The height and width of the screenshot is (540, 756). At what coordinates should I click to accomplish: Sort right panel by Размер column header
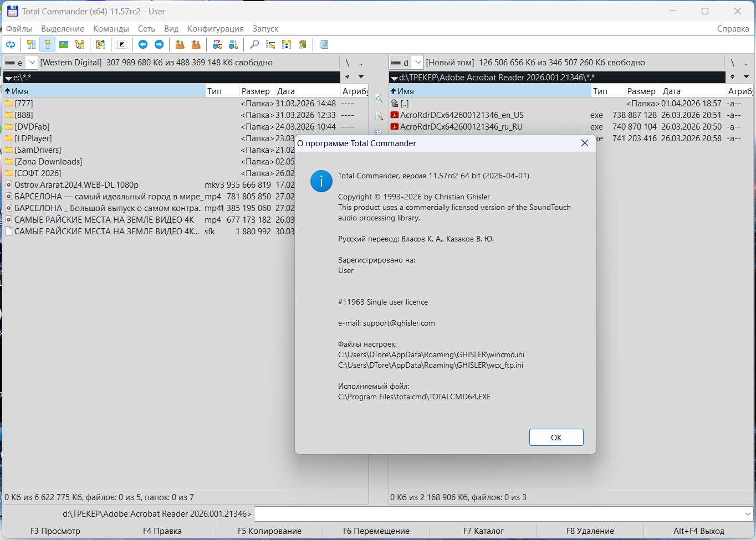[642, 91]
